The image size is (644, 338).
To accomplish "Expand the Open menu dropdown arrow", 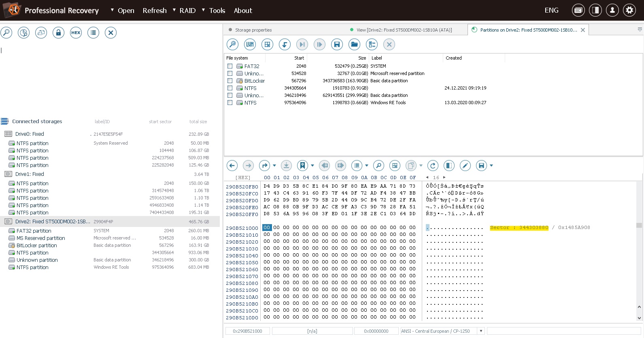I will [112, 10].
